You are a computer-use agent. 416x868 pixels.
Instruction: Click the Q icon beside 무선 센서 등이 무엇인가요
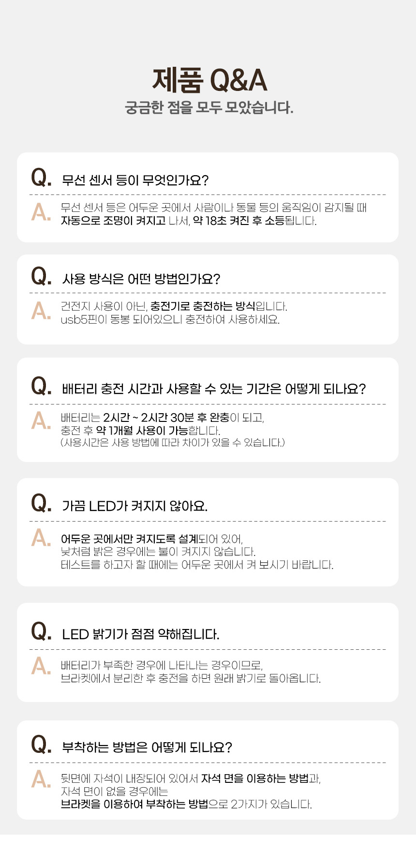pyautogui.click(x=41, y=178)
